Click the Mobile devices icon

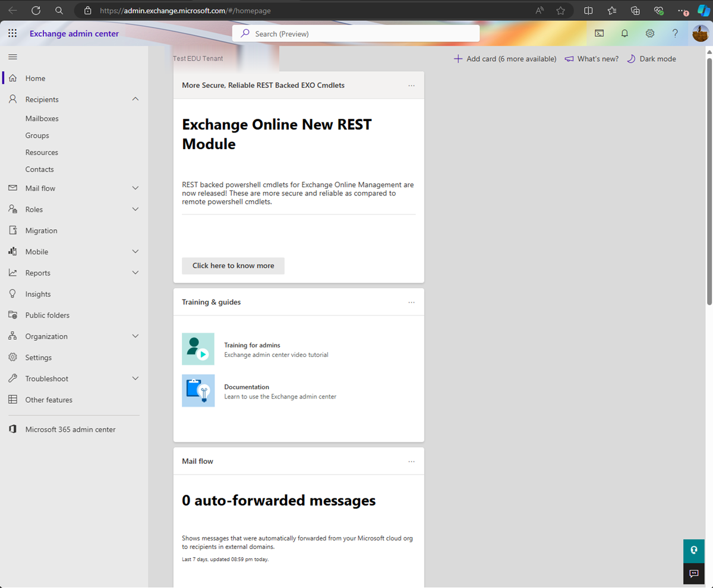tap(12, 252)
